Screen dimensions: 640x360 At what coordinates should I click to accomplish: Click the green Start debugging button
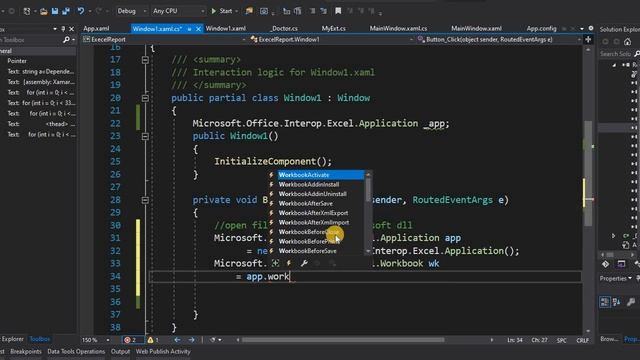coord(222,11)
